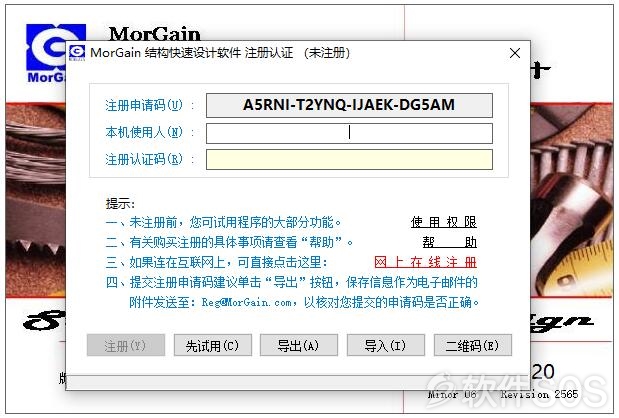Select the registration request code field
The width and height of the screenshot is (619, 418).
[349, 105]
